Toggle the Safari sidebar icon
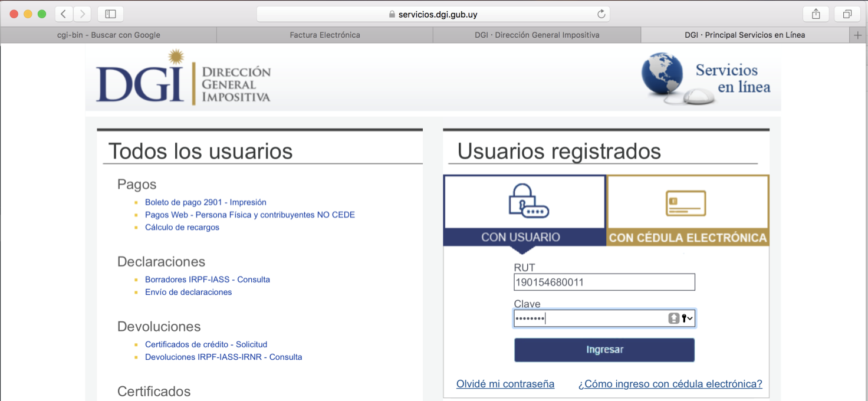868x401 pixels. 110,14
